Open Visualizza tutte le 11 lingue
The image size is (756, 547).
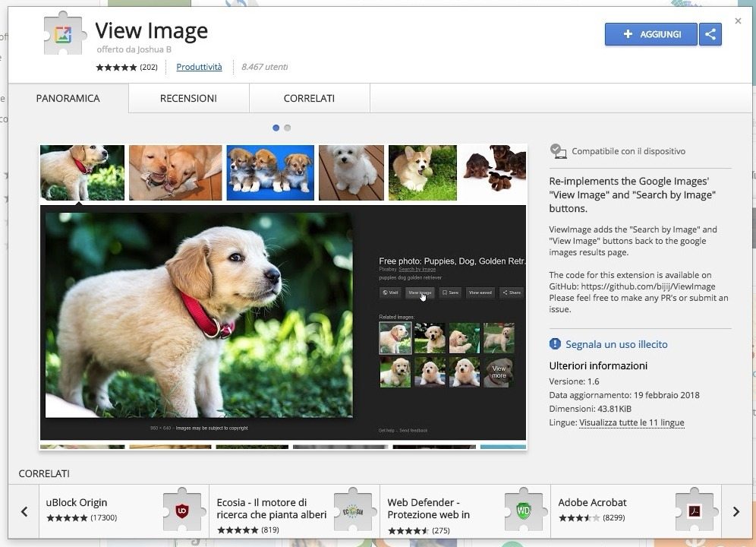[x=632, y=422]
